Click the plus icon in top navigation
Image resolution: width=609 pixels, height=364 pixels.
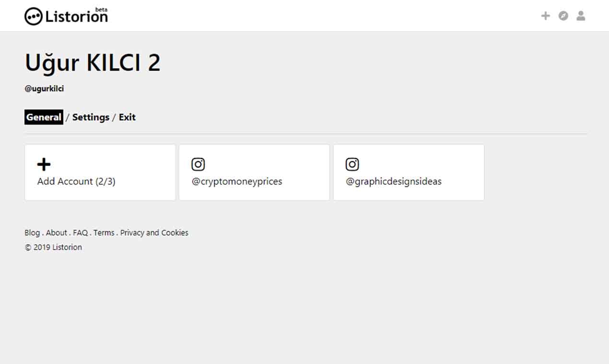point(545,16)
